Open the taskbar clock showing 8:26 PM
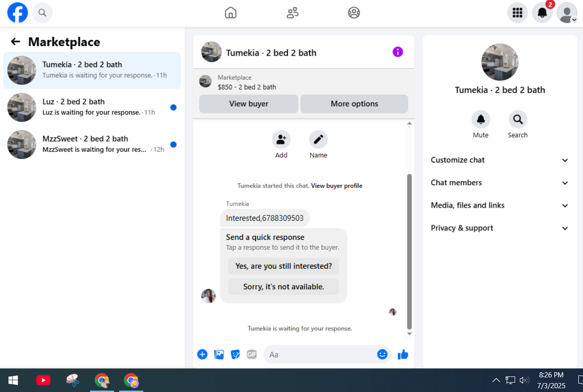 point(551,380)
